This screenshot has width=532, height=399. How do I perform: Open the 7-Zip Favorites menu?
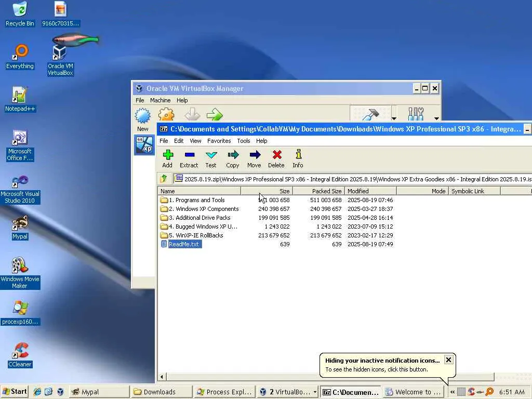[219, 141]
